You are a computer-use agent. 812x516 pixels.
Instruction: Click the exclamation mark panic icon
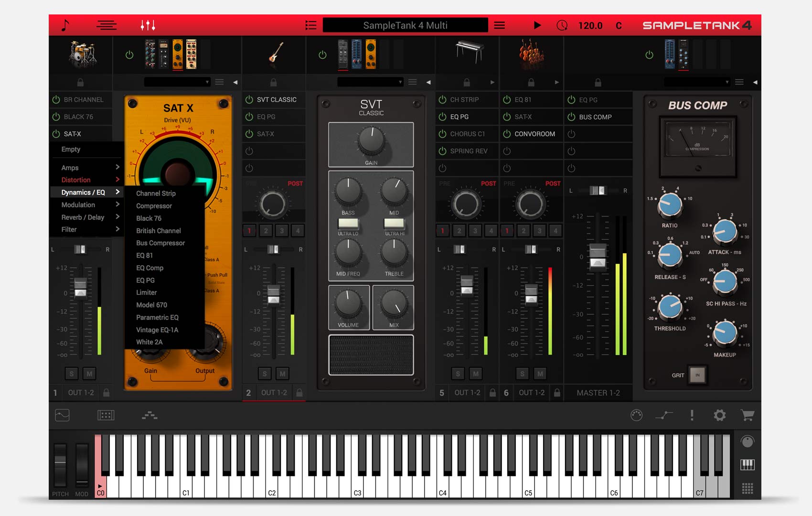coord(692,415)
